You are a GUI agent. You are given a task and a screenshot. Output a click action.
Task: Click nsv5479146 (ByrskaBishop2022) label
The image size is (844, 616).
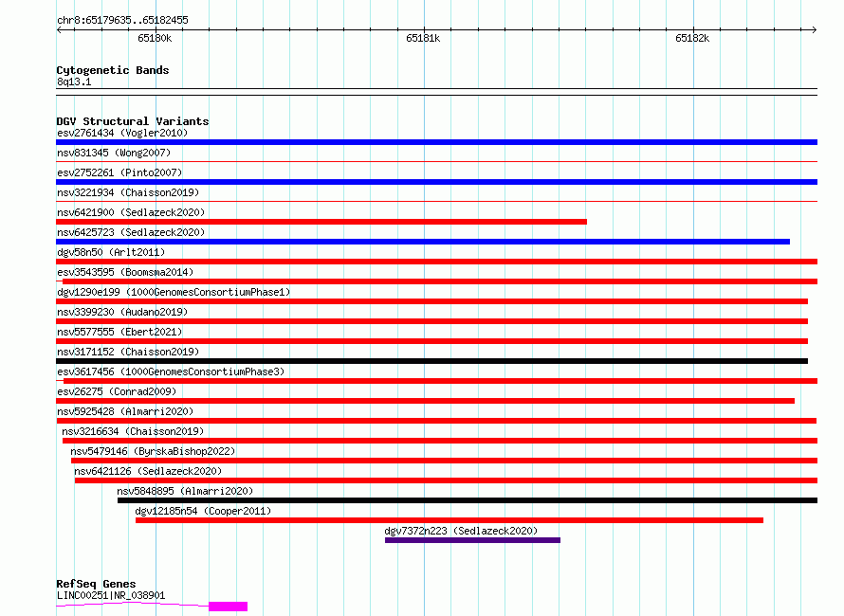pyautogui.click(x=153, y=451)
